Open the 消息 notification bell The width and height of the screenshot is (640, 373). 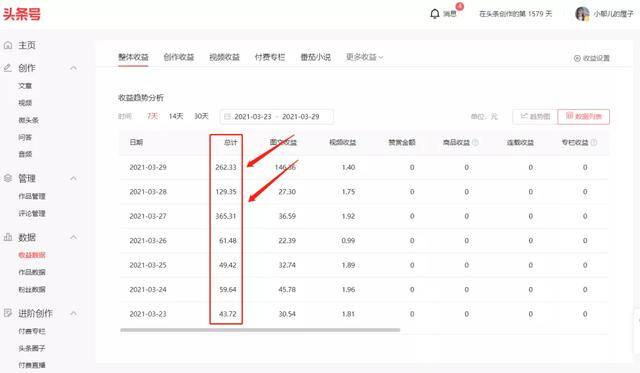[435, 14]
